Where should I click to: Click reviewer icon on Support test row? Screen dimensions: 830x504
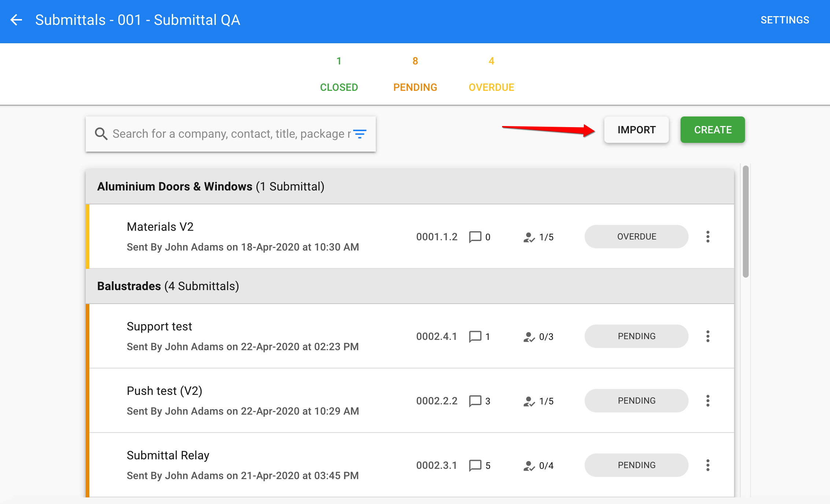(529, 337)
